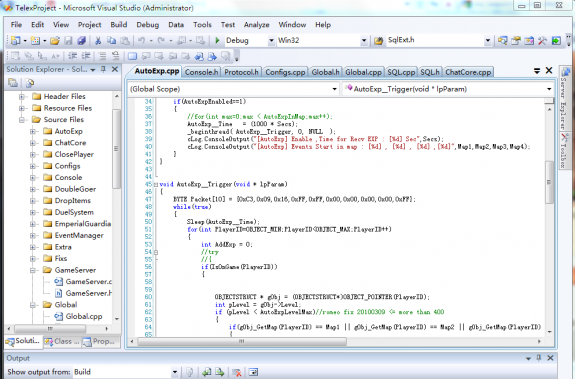Viewport: 575px width, 379px height.
Task: Click Clear All icon in Output panel
Action: coord(237,372)
